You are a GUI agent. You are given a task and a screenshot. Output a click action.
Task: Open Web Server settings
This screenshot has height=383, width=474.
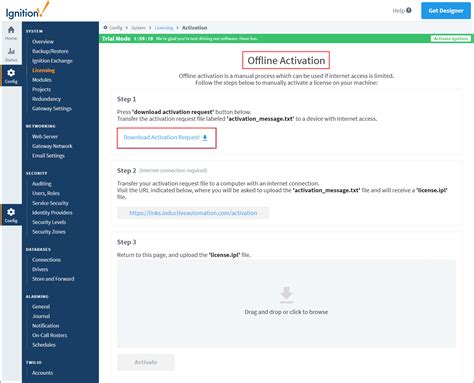point(45,137)
